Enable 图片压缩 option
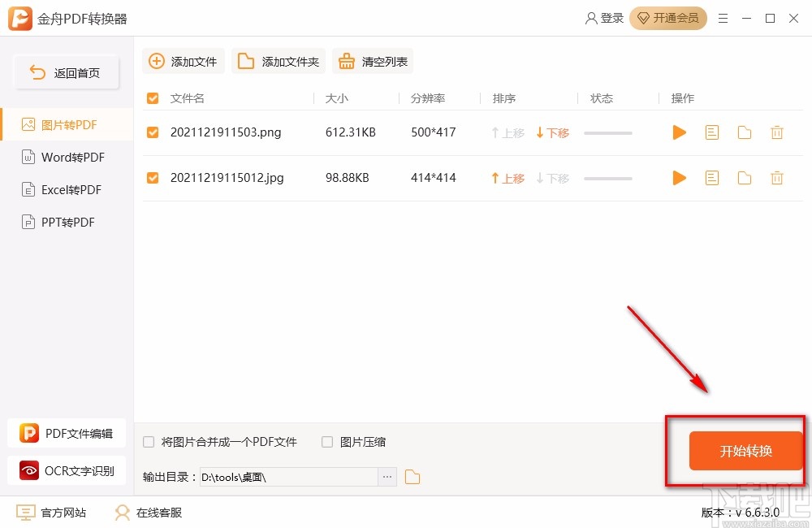This screenshot has width=812, height=528. click(327, 442)
